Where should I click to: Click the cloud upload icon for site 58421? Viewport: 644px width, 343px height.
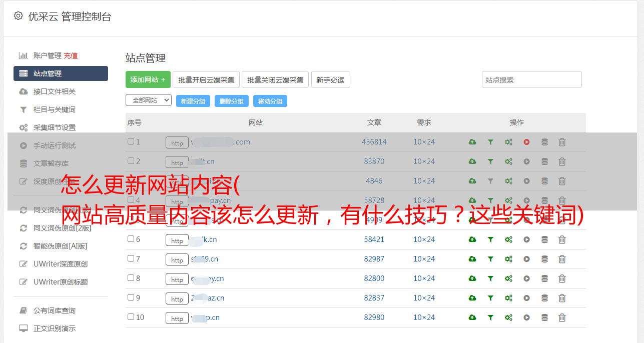pos(472,239)
